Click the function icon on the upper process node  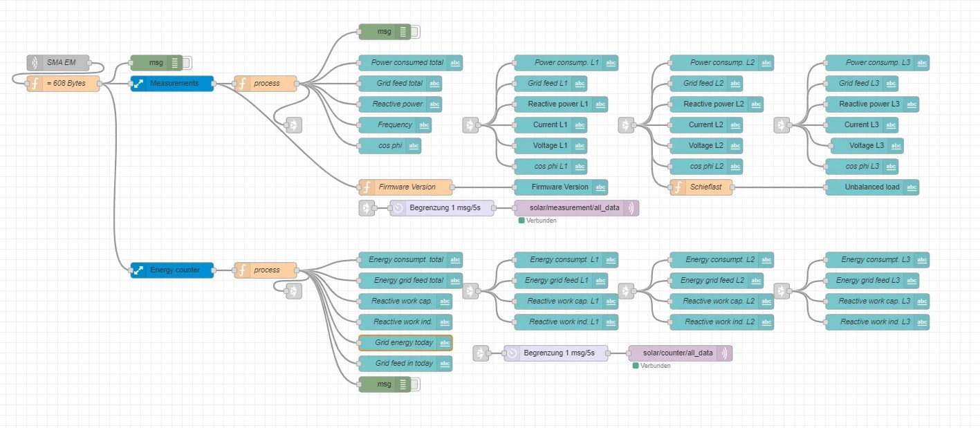242,84
